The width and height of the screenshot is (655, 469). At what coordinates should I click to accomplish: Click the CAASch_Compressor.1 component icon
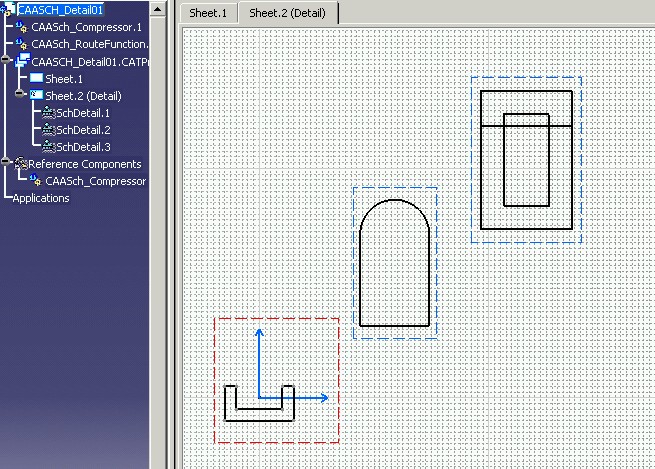(21, 27)
